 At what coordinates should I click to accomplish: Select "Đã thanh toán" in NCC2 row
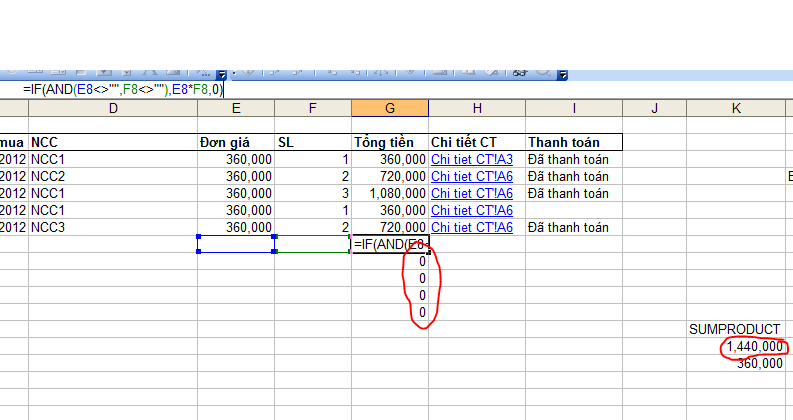(x=574, y=177)
